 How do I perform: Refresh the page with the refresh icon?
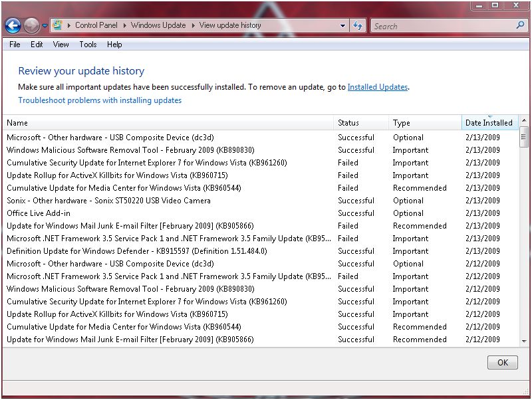pos(358,25)
